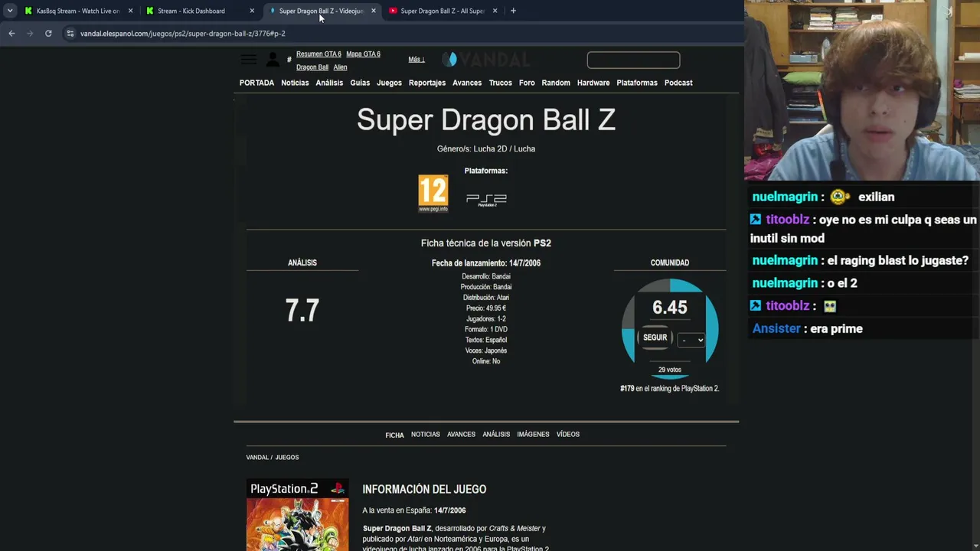Image resolution: width=980 pixels, height=551 pixels.
Task: Click the 7.7 analysis score
Action: pyautogui.click(x=302, y=311)
